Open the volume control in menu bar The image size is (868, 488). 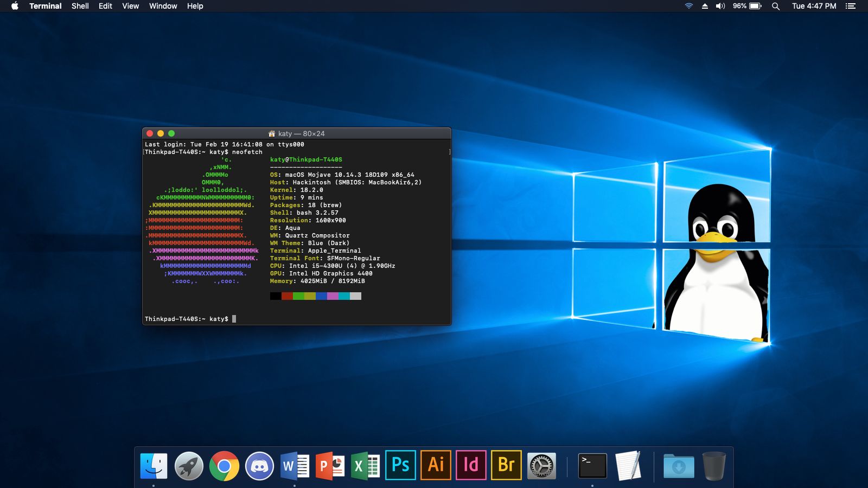tap(720, 6)
